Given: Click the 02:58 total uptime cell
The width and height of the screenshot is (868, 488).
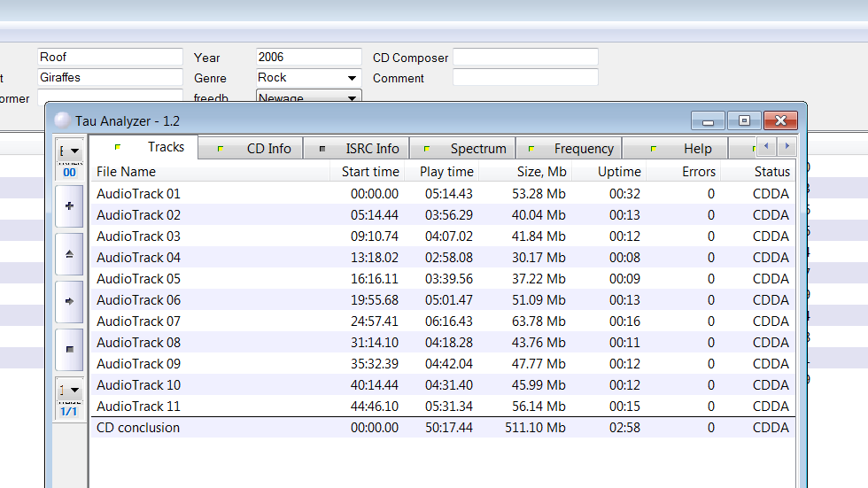Looking at the screenshot, I should coord(624,428).
